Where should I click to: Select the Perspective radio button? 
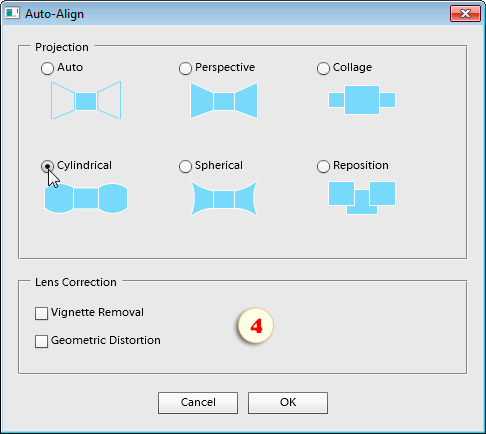[x=185, y=68]
